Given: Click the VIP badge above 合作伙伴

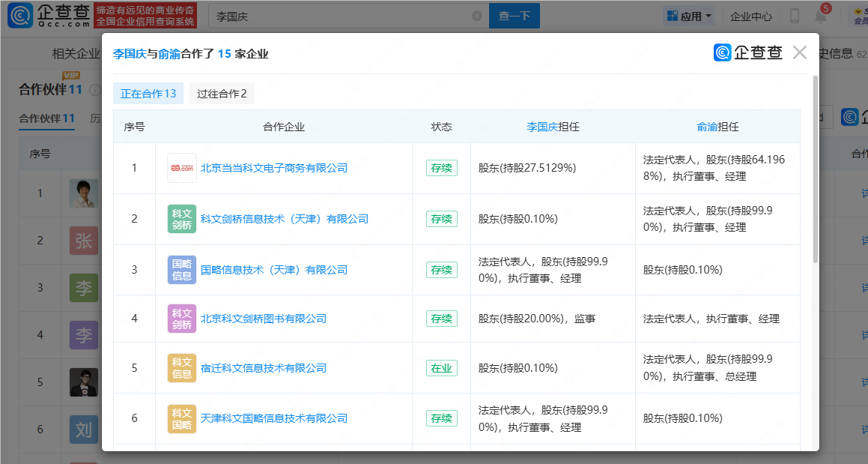Looking at the screenshot, I should (71, 76).
